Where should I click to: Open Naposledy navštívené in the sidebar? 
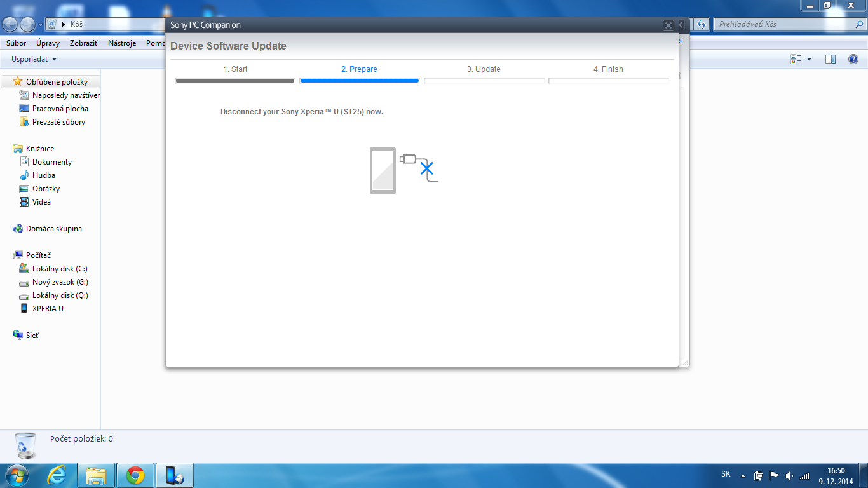(60, 95)
